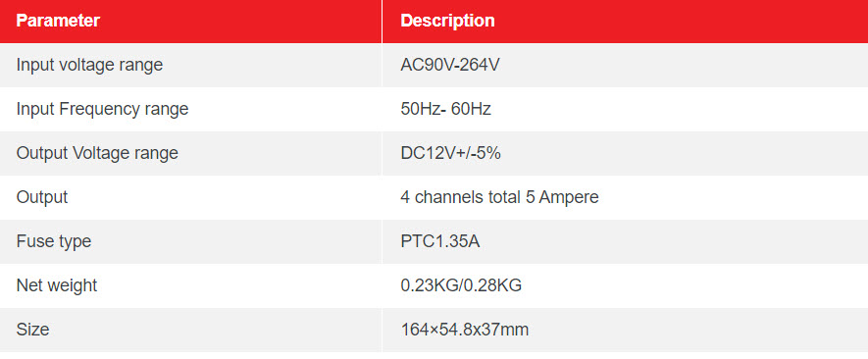Click the word Ampere in Output row
868x359 pixels.
[x=569, y=197]
